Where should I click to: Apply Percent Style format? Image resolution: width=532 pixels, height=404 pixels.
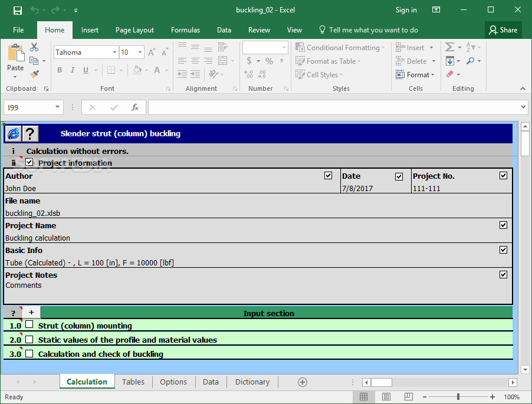[x=269, y=61]
